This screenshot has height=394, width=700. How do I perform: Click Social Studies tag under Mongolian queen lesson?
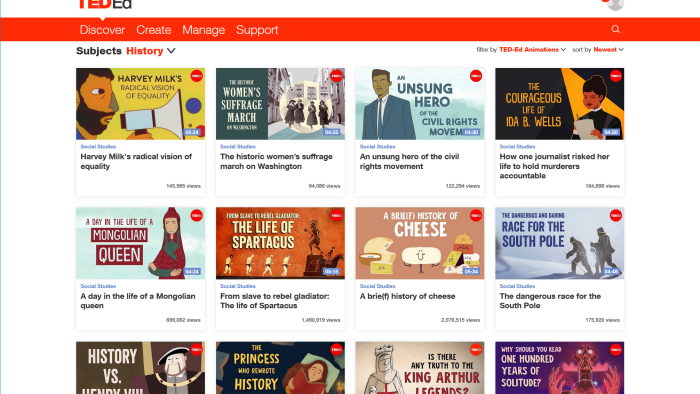click(x=98, y=286)
